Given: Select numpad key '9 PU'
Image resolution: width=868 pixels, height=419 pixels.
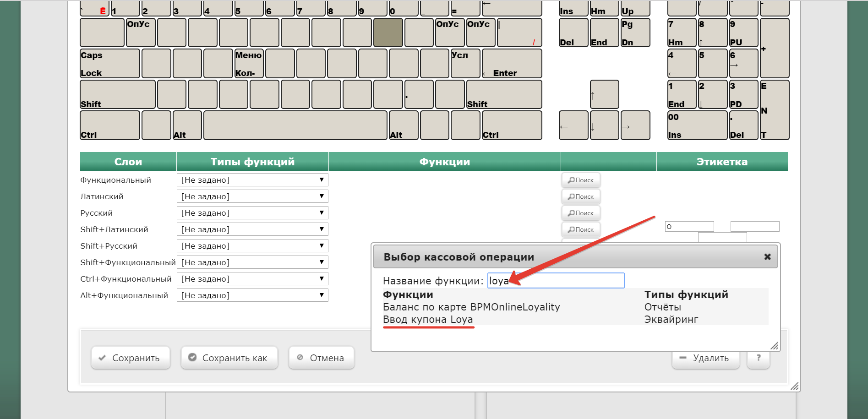Looking at the screenshot, I should (x=744, y=33).
